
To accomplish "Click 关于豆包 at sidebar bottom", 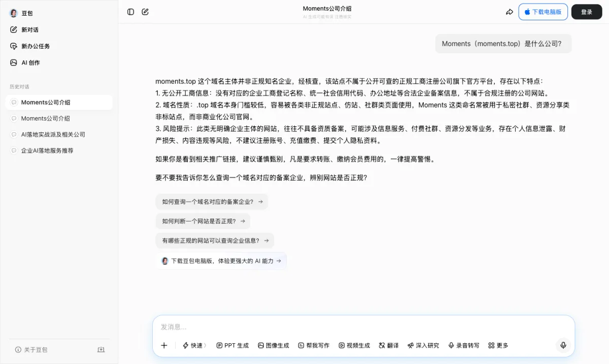I will coord(31,350).
